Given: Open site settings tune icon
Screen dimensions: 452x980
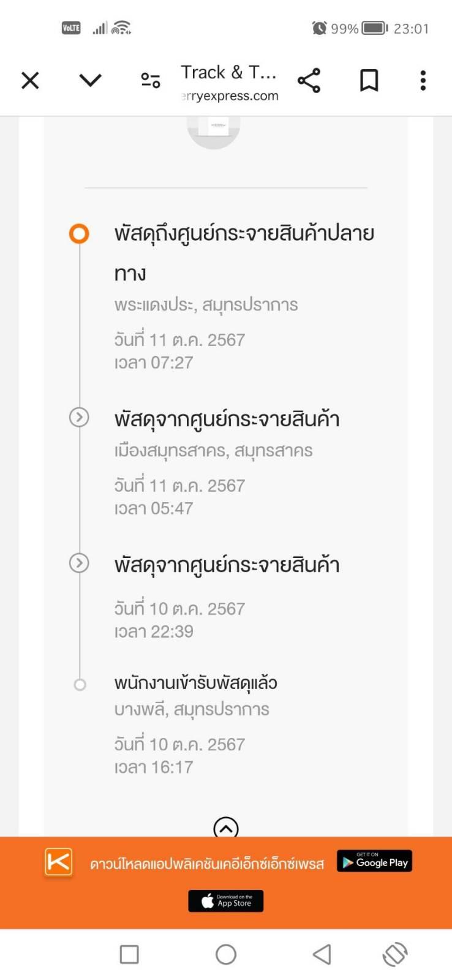Looking at the screenshot, I should coord(151,80).
